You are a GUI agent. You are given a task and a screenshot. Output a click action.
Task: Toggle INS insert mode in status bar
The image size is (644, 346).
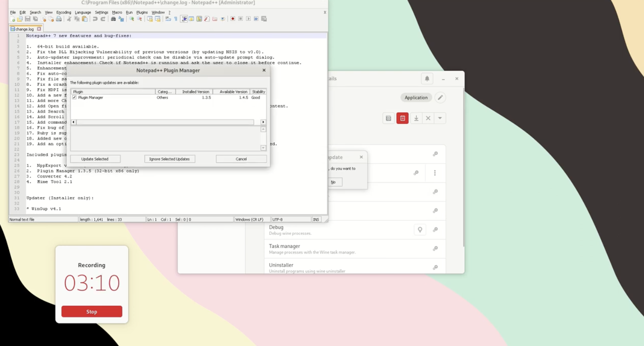pyautogui.click(x=316, y=220)
